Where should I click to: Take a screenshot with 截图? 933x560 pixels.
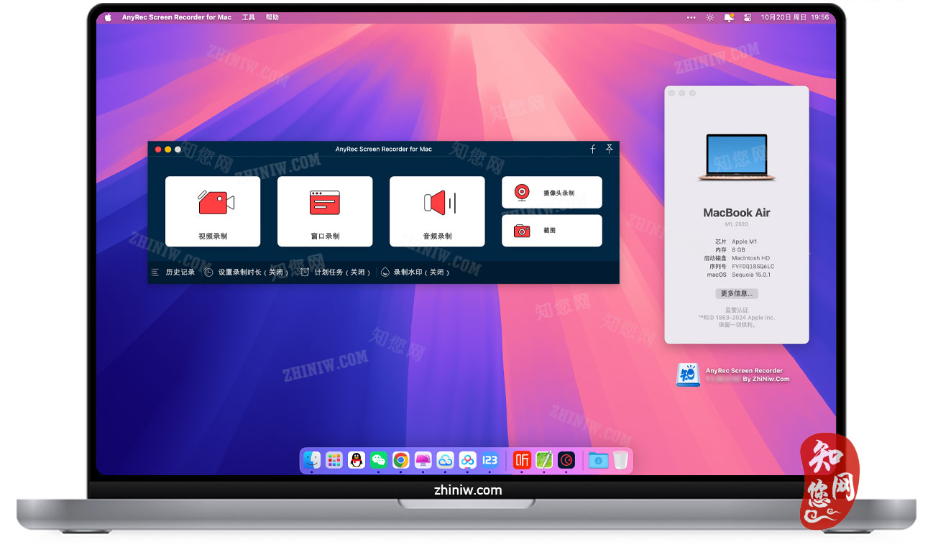pyautogui.click(x=552, y=231)
